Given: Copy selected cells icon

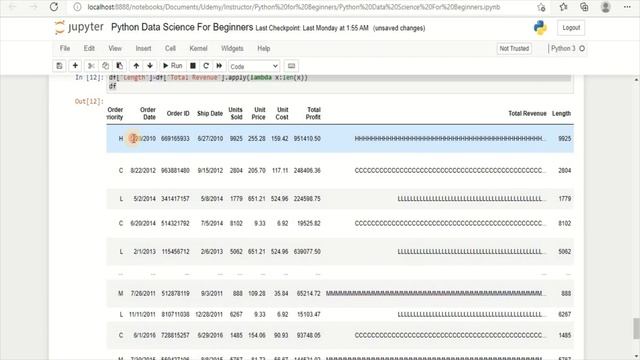Looking at the screenshot, I should click(105, 66).
